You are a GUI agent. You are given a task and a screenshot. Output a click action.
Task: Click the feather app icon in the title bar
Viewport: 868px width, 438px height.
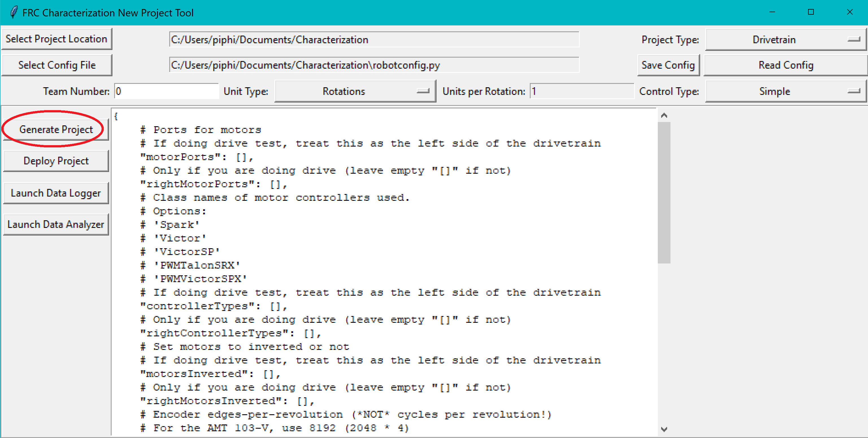click(x=14, y=12)
